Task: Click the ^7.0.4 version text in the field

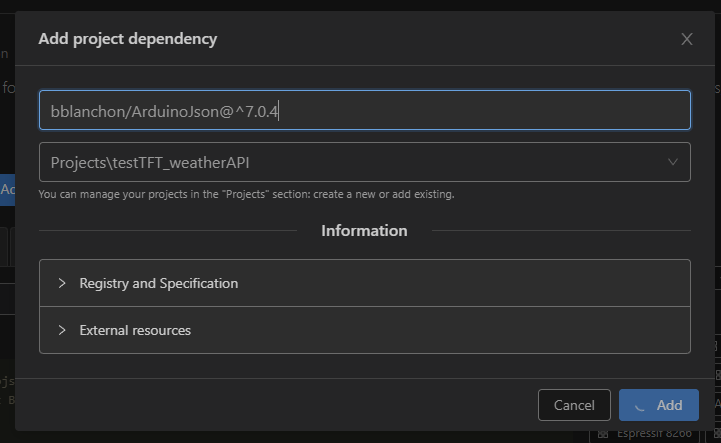Action: coord(257,111)
